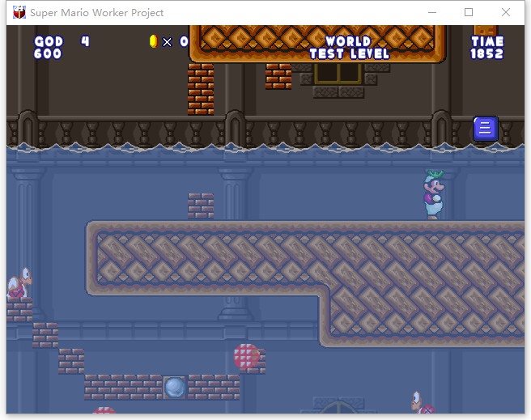Click the underwater brick block above platform
Screen dimensions: 531x420
click(201, 206)
